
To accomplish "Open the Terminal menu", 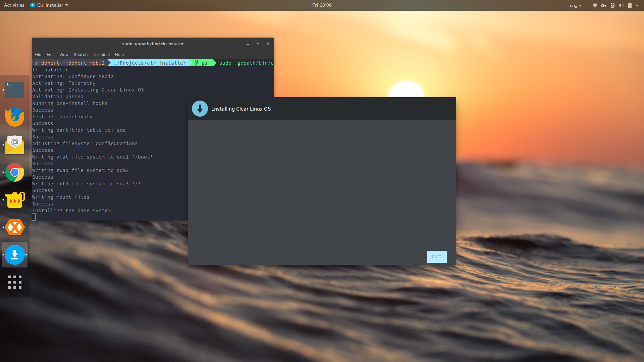I will click(101, 54).
